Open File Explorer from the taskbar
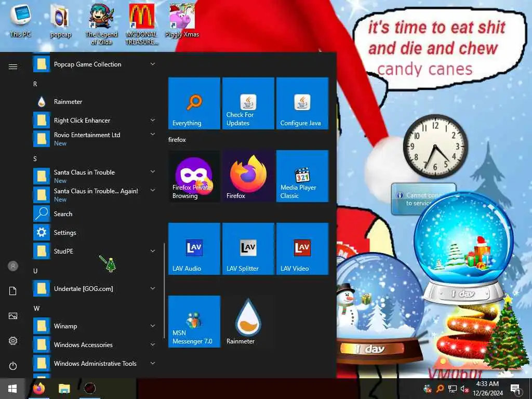532x399 pixels. pyautogui.click(x=64, y=389)
